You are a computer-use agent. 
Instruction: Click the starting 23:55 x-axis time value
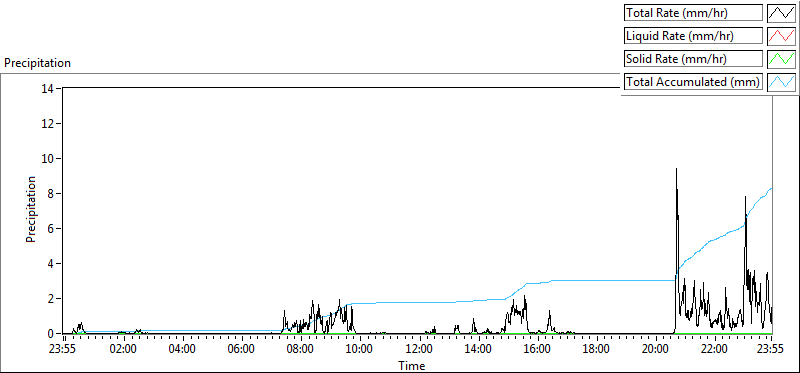click(63, 350)
